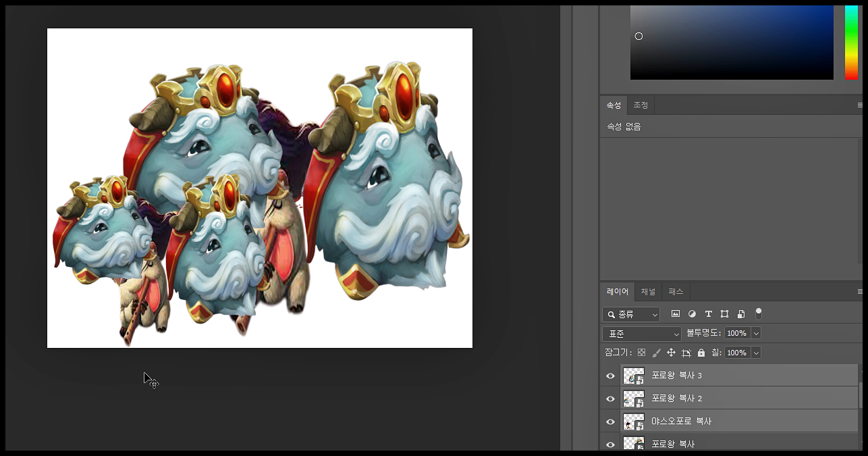Click the large poro king on canvas
This screenshot has height=456, width=868.
pos(388,182)
